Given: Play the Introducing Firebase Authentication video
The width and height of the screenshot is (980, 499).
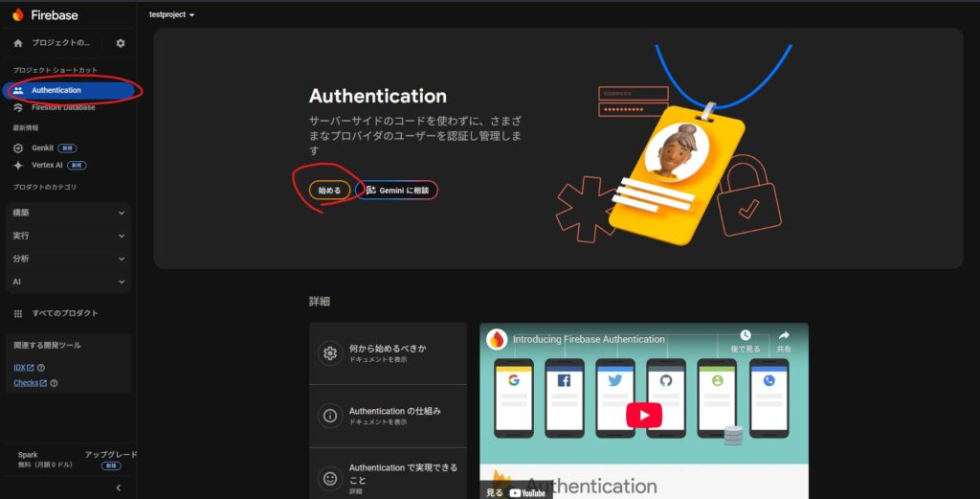Looking at the screenshot, I should pos(644,416).
